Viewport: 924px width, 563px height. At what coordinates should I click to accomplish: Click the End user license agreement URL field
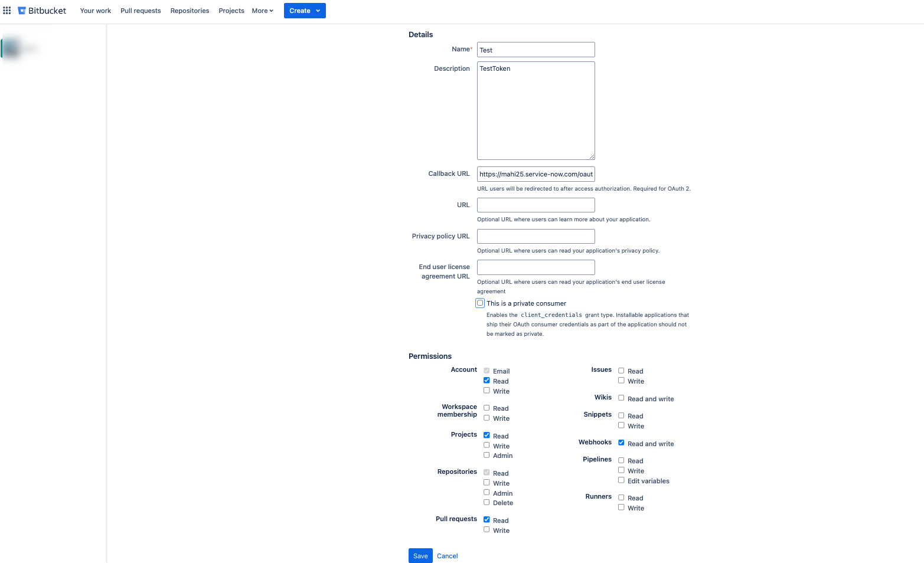click(536, 267)
